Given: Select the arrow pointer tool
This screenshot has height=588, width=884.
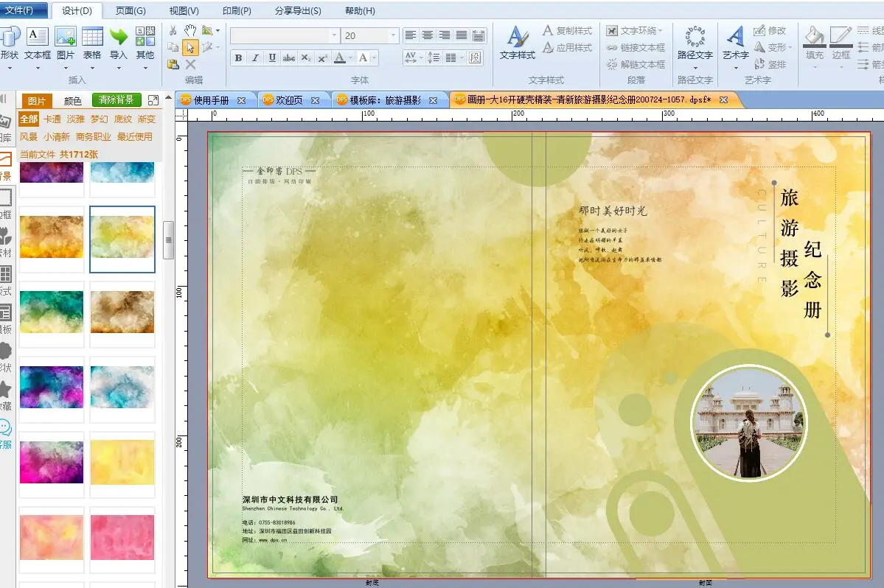Looking at the screenshot, I should pos(190,48).
